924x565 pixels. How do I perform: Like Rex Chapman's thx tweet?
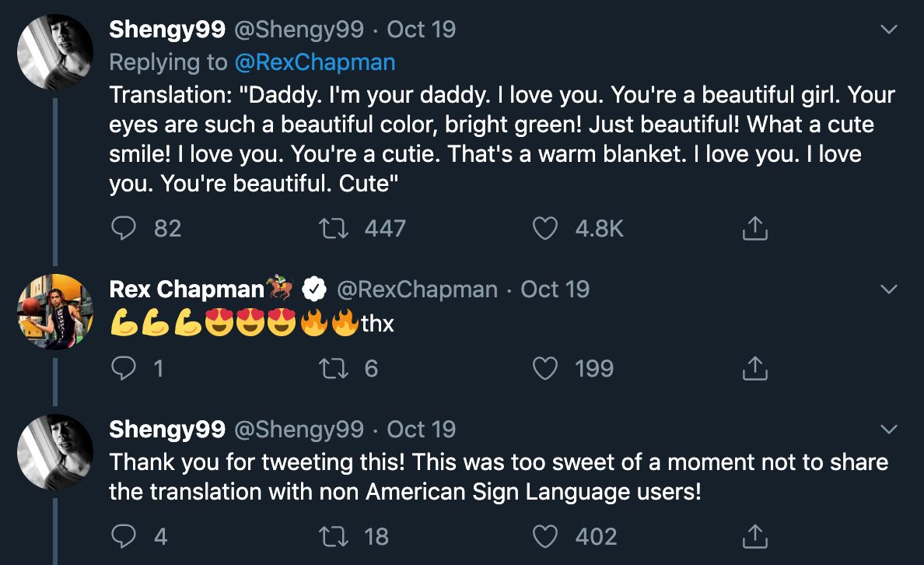(x=544, y=368)
